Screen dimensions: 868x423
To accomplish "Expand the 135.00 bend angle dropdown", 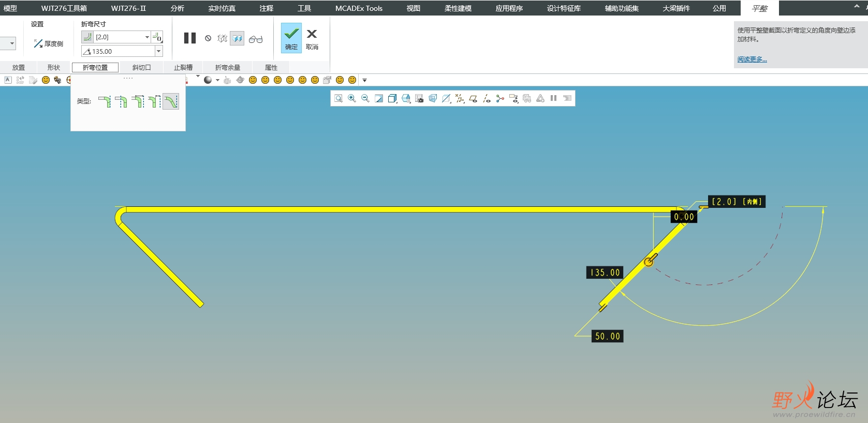I will pos(158,51).
